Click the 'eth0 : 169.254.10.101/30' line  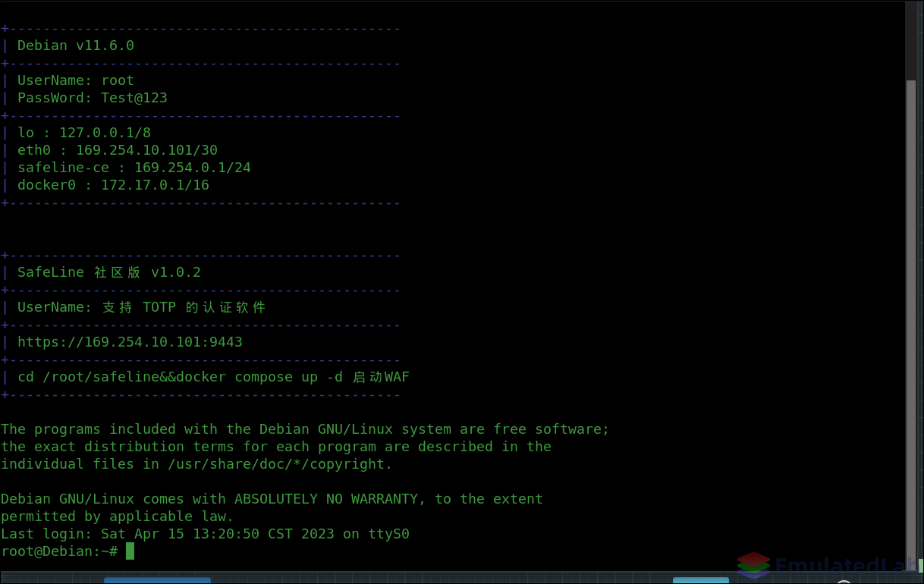click(118, 150)
